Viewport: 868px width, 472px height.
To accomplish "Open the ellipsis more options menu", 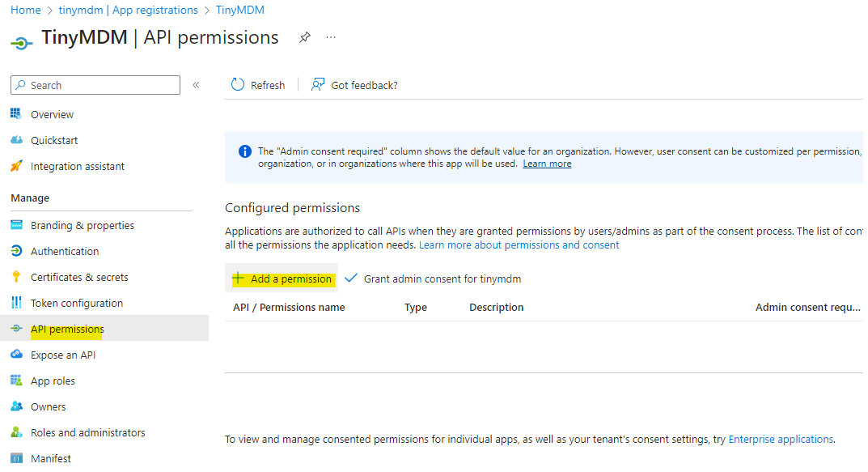I will (330, 37).
